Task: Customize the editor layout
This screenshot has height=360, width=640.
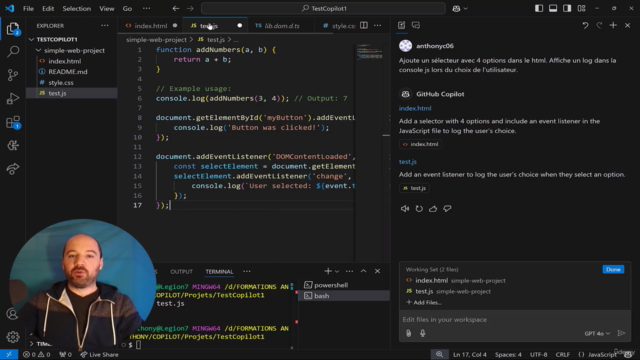Action: [x=581, y=9]
